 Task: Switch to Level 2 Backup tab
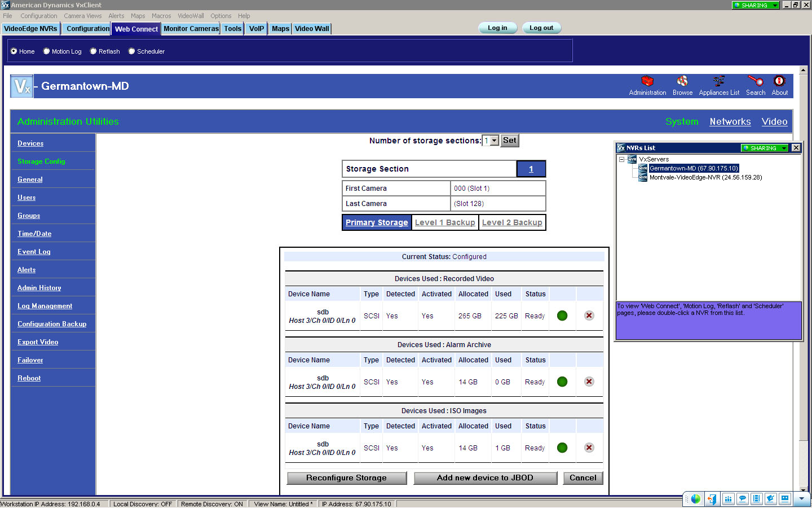(x=512, y=222)
